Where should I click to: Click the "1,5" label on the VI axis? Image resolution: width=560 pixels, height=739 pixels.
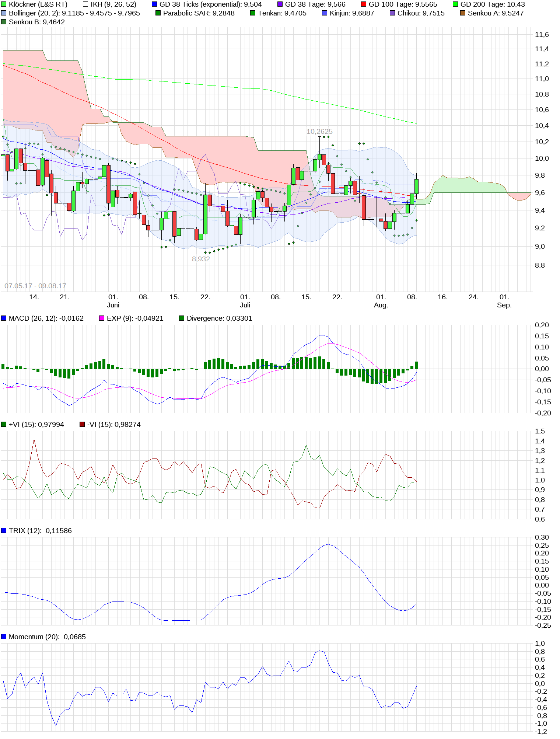(x=540, y=431)
